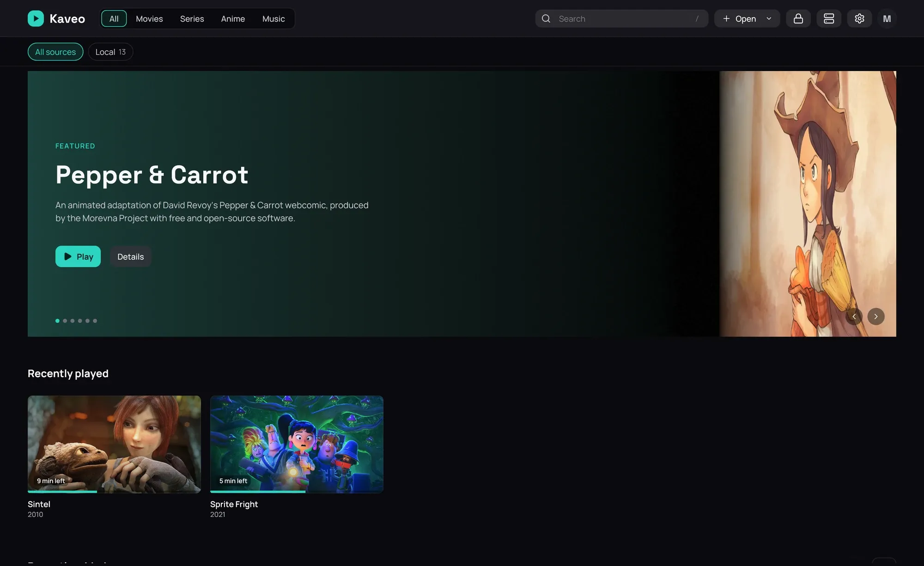The height and width of the screenshot is (566, 924).
Task: Click the 5 min left badge
Action: coord(233,481)
